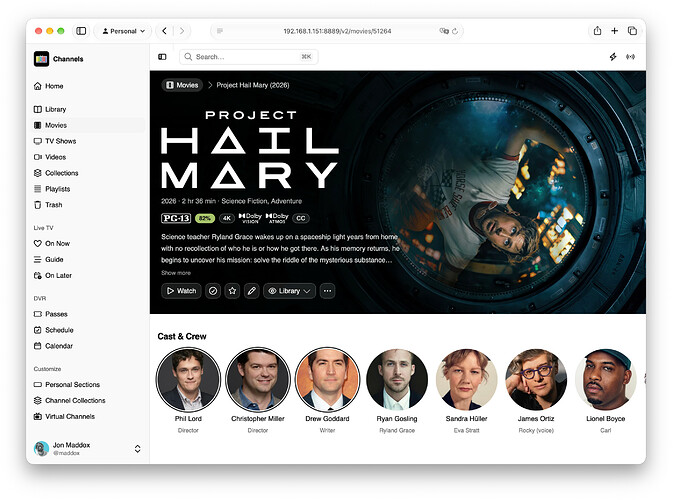The height and width of the screenshot is (500, 673).
Task: Click the broadcast signal icon
Action: 630,57
